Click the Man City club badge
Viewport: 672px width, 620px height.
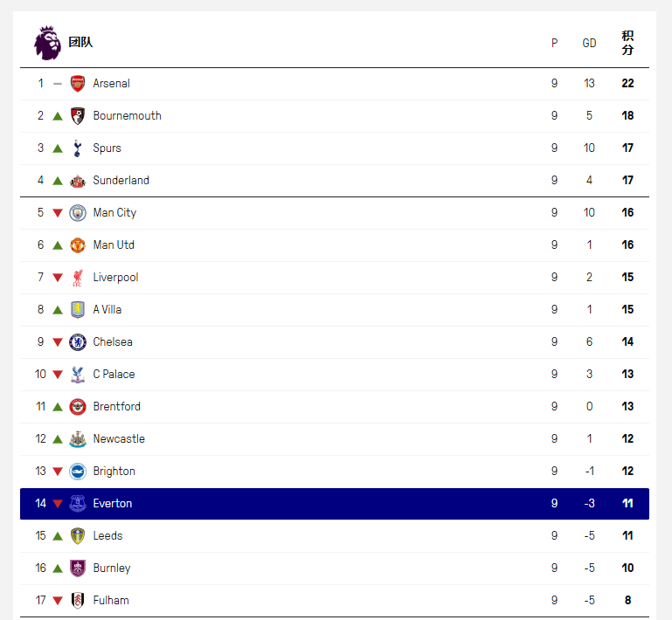pos(78,213)
